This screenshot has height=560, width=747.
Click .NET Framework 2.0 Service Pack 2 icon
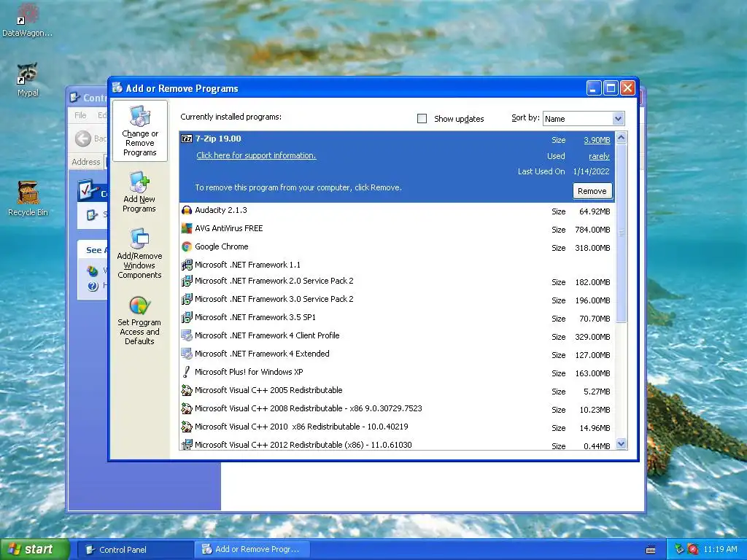(187, 281)
